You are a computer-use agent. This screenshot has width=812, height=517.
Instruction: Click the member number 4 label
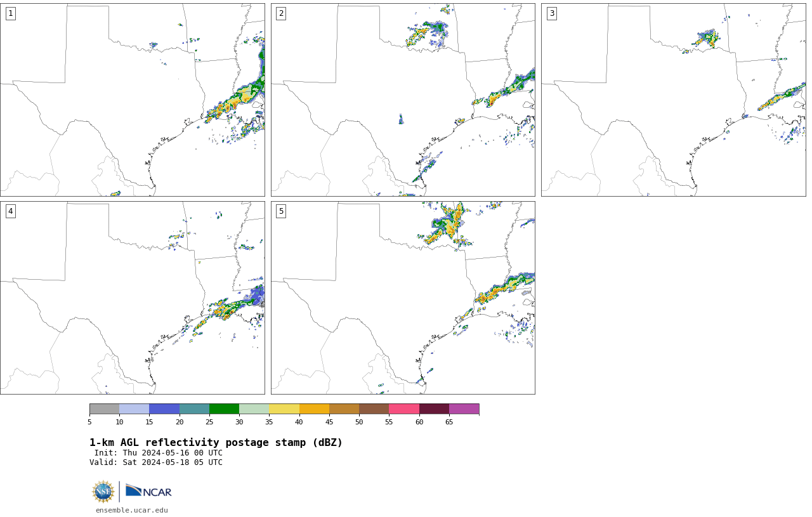(x=10, y=211)
